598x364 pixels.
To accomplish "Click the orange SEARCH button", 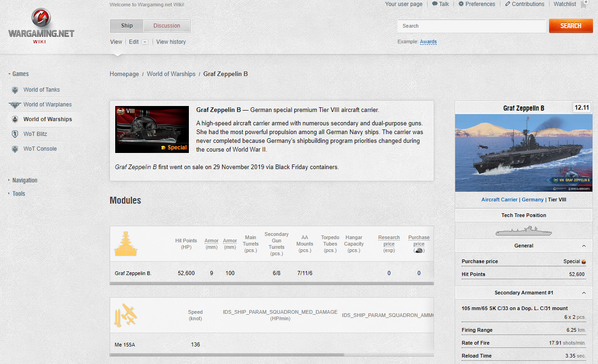I will 571,26.
